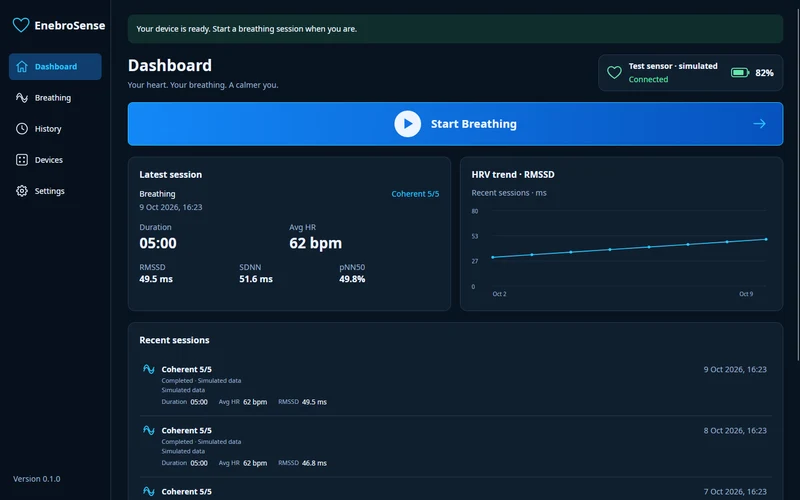Open the 9 Oct 2026 recent session row

pos(455,385)
